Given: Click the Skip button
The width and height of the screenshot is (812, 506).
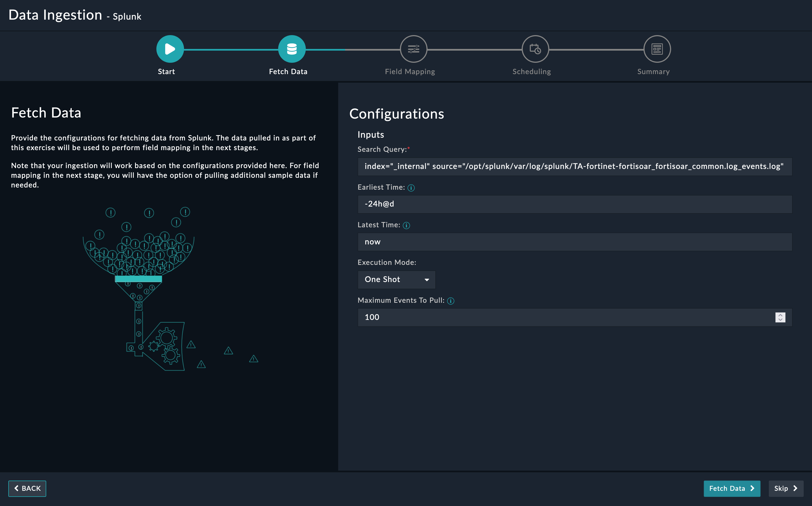Looking at the screenshot, I should 785,489.
